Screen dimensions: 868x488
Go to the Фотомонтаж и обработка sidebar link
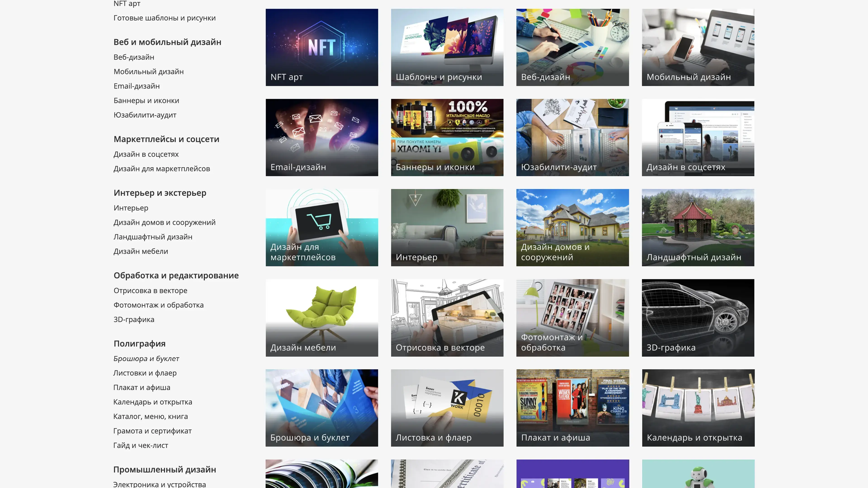[158, 305]
